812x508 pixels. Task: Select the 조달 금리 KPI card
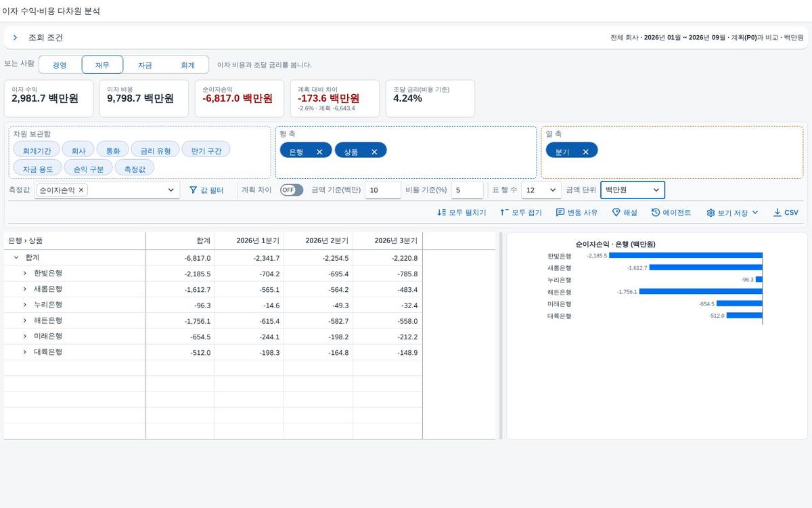(x=430, y=98)
